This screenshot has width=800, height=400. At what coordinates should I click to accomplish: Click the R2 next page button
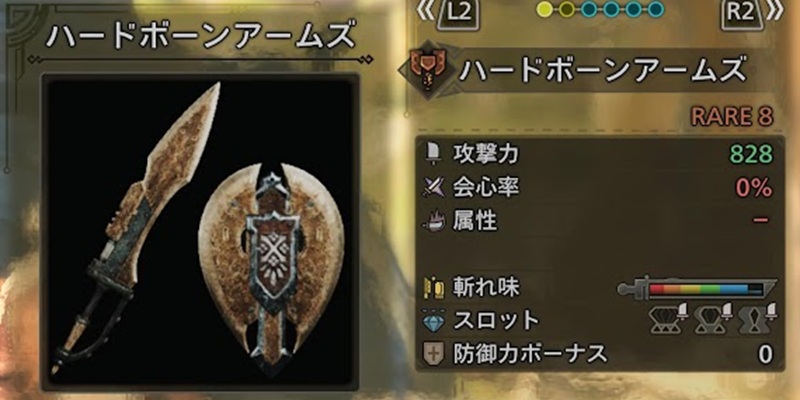coord(742,13)
